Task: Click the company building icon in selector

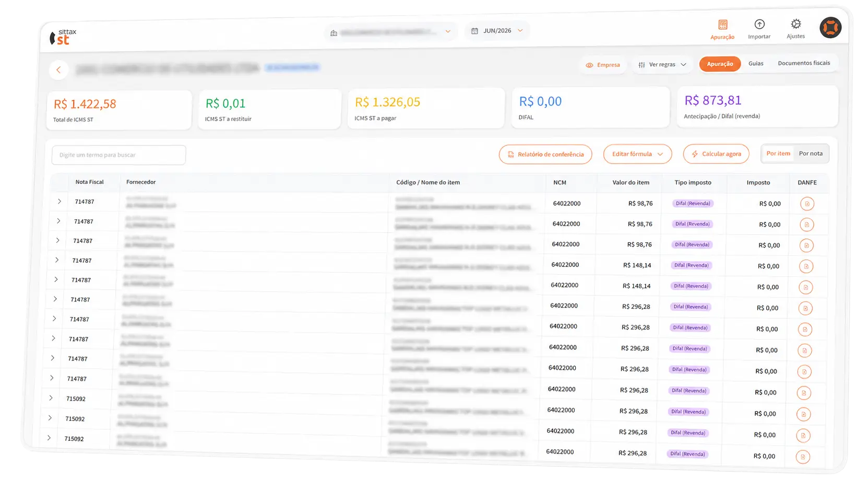Action: tap(334, 33)
